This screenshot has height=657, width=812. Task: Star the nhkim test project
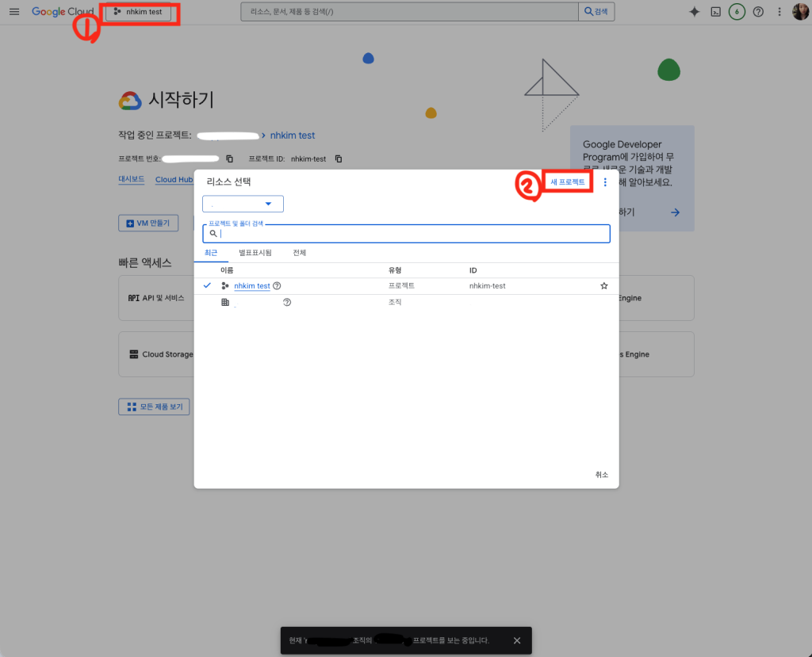click(603, 286)
